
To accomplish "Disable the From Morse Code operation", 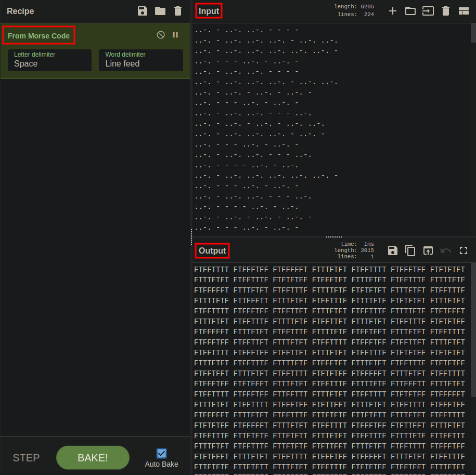I will point(161,35).
